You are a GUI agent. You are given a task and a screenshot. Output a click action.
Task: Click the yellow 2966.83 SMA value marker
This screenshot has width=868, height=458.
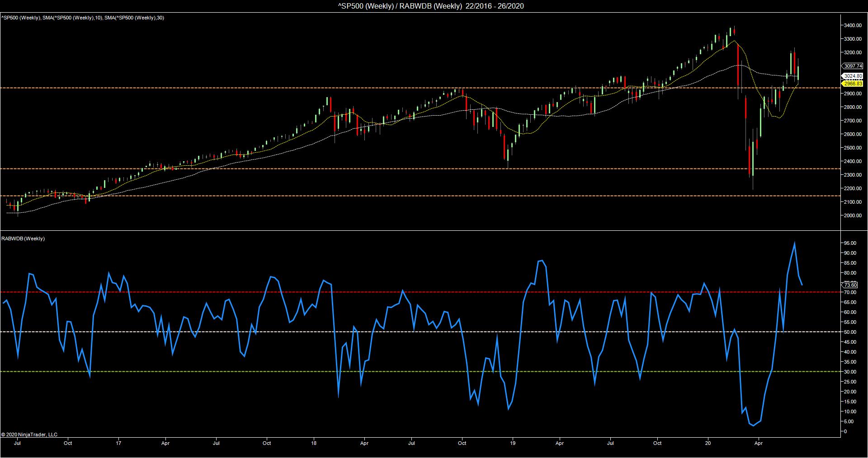(853, 84)
